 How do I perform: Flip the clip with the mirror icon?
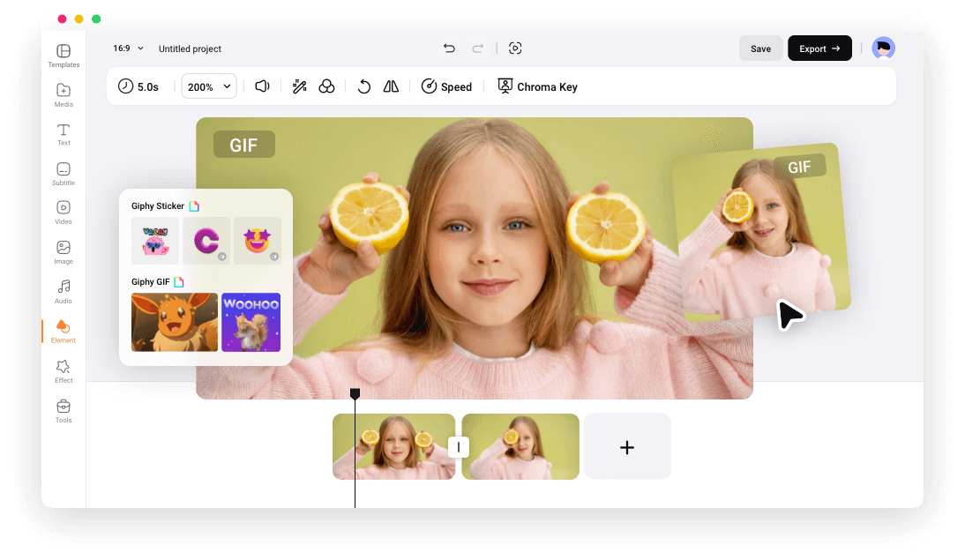392,86
